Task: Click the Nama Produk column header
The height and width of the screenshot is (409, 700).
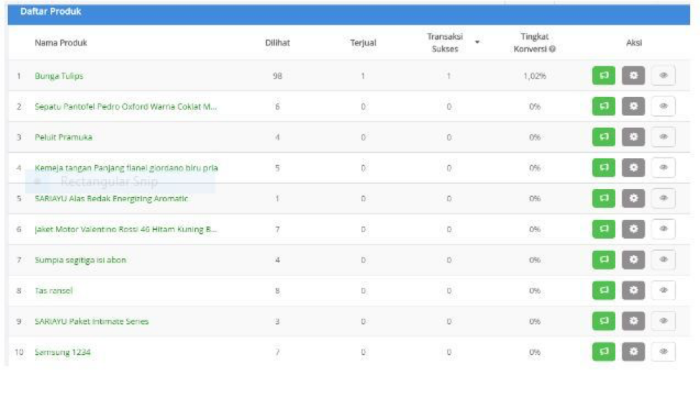Action: (x=61, y=43)
